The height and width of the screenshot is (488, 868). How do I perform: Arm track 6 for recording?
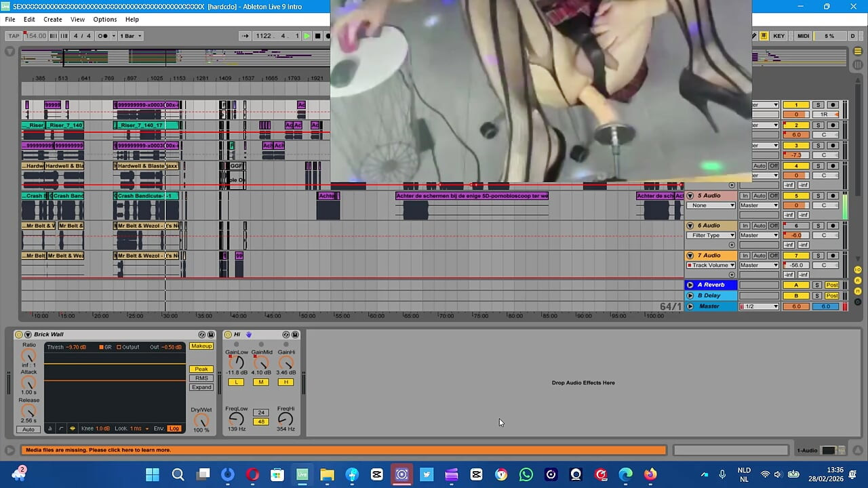tap(833, 226)
